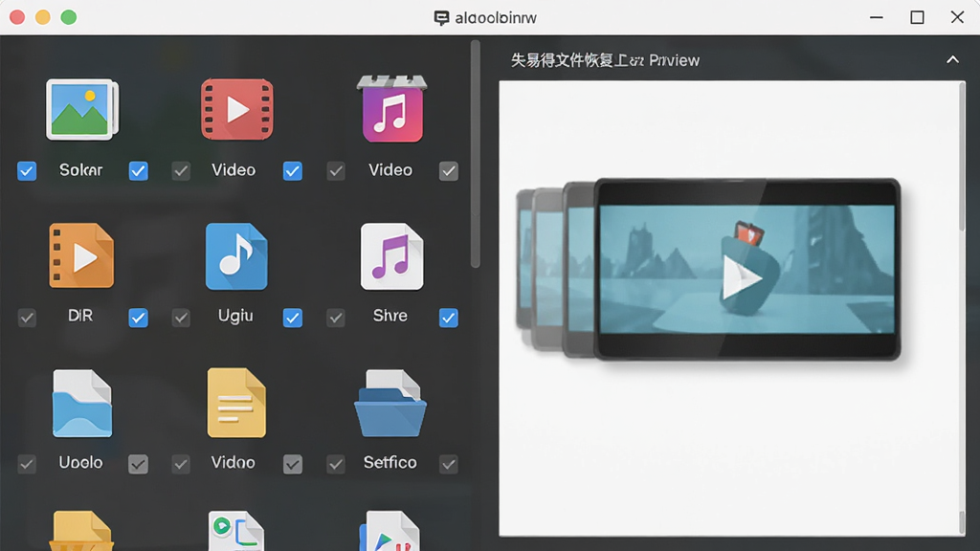
Task: Select the Sokar picture icon
Action: pyautogui.click(x=82, y=109)
